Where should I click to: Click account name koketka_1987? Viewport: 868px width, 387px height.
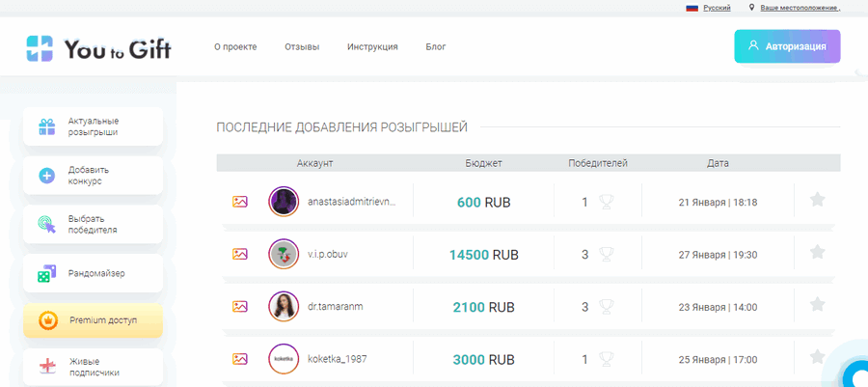(338, 359)
